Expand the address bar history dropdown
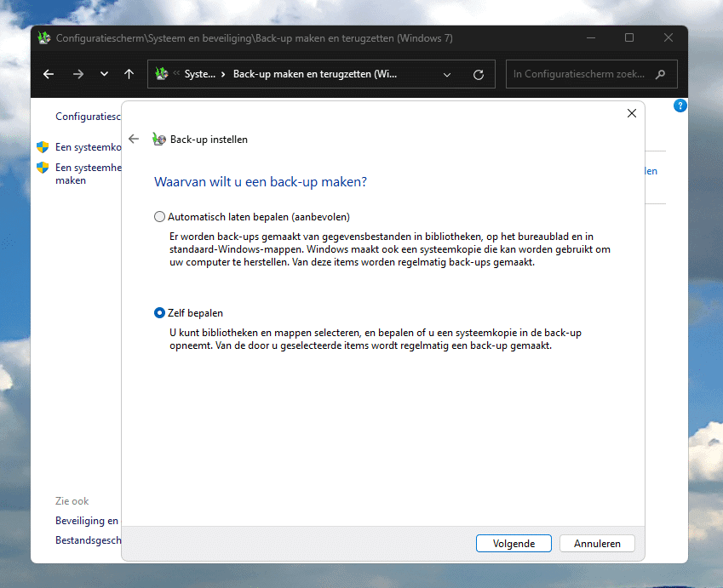 coord(448,75)
